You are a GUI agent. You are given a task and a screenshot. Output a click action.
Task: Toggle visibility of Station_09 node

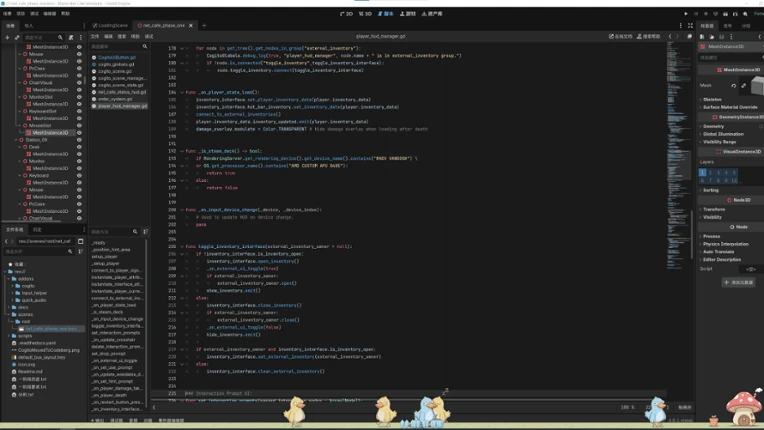click(x=79, y=140)
